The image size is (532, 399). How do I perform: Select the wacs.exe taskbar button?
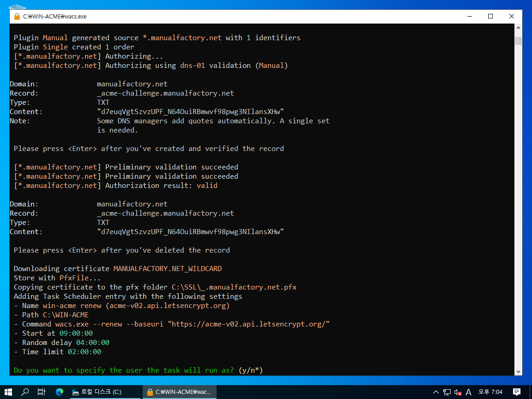pyautogui.click(x=180, y=392)
